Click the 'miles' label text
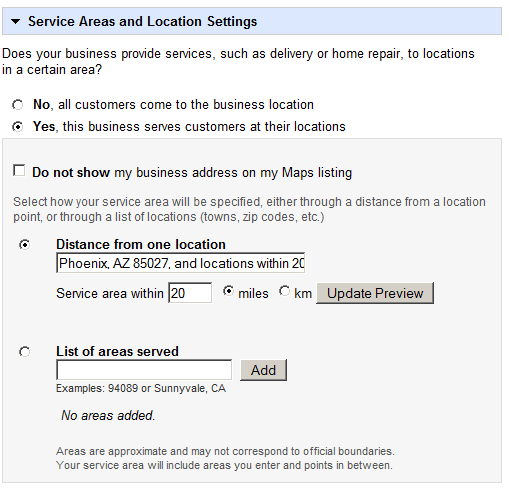Screen dimensions: 509x488 (253, 293)
